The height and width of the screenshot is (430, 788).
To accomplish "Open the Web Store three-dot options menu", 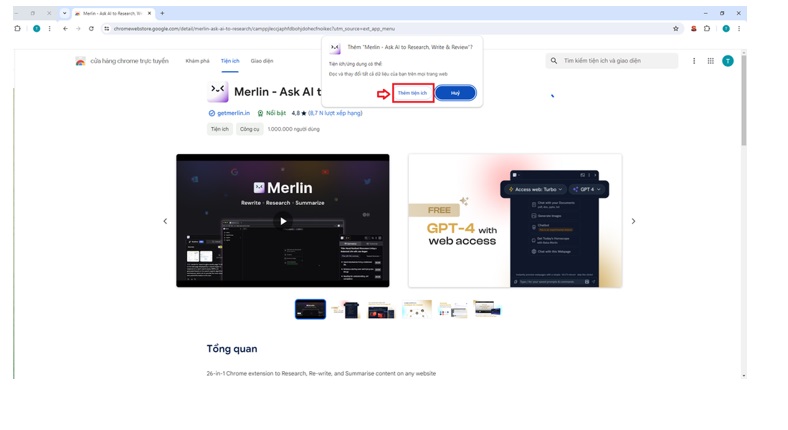I will click(x=694, y=61).
